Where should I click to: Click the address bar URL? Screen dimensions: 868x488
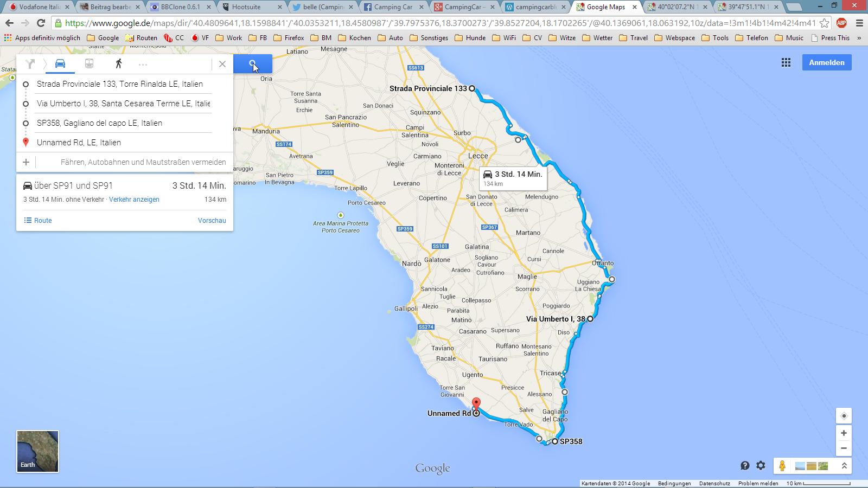pyautogui.click(x=440, y=23)
